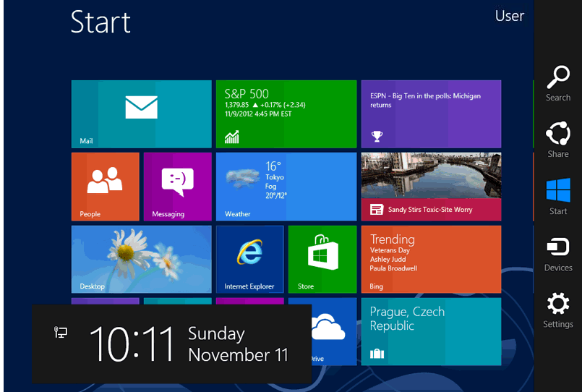
Task: Click the 10:11 clock time
Action: [132, 344]
